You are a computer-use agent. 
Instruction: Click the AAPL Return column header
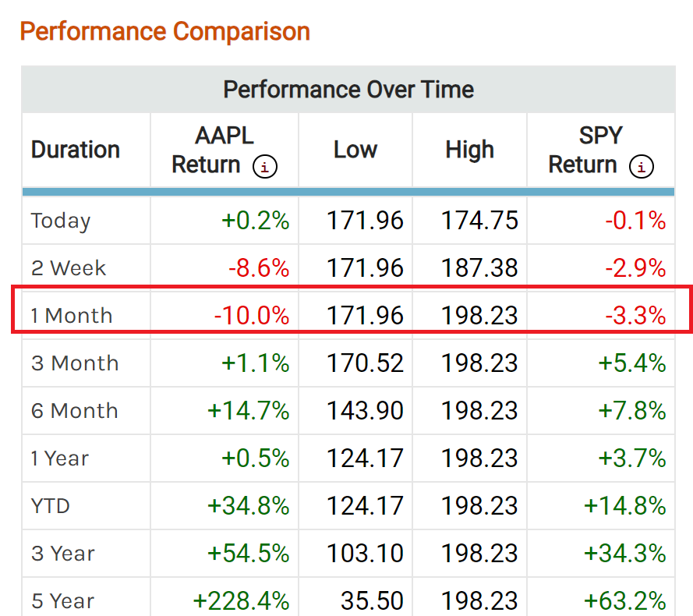point(225,150)
